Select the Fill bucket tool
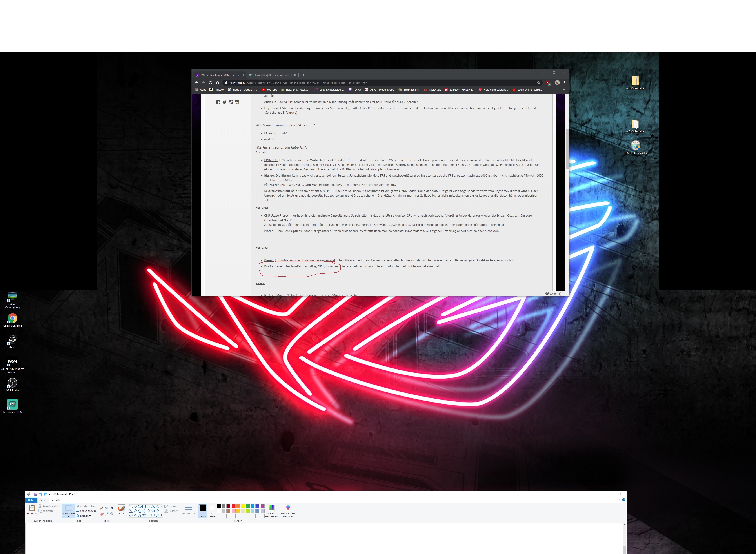Image resolution: width=756 pixels, height=554 pixels. click(x=107, y=508)
